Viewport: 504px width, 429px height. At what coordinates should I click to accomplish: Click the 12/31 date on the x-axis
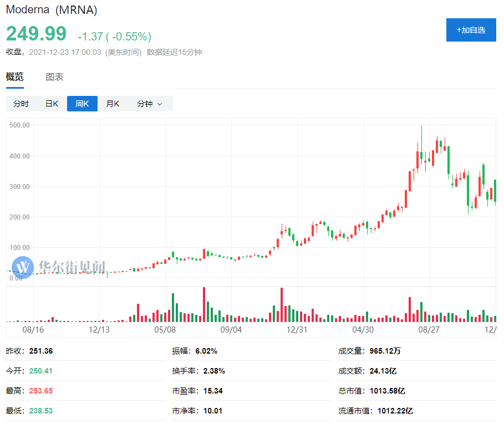click(297, 329)
